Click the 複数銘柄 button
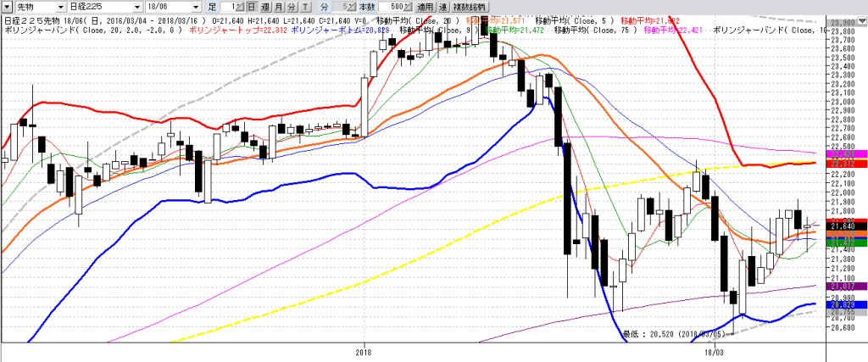 pos(466,7)
